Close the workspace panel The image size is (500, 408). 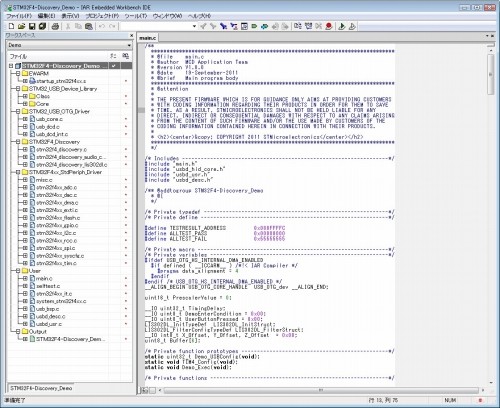coord(131,35)
